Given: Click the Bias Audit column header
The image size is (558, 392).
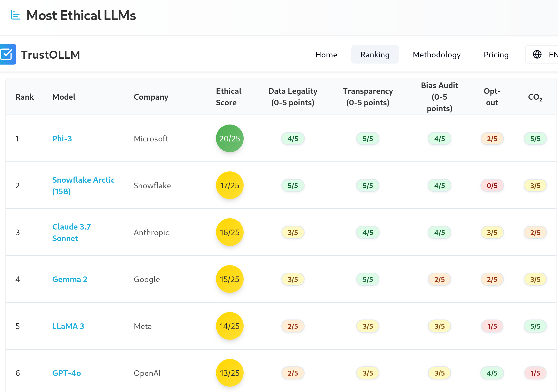Looking at the screenshot, I should pos(439,97).
